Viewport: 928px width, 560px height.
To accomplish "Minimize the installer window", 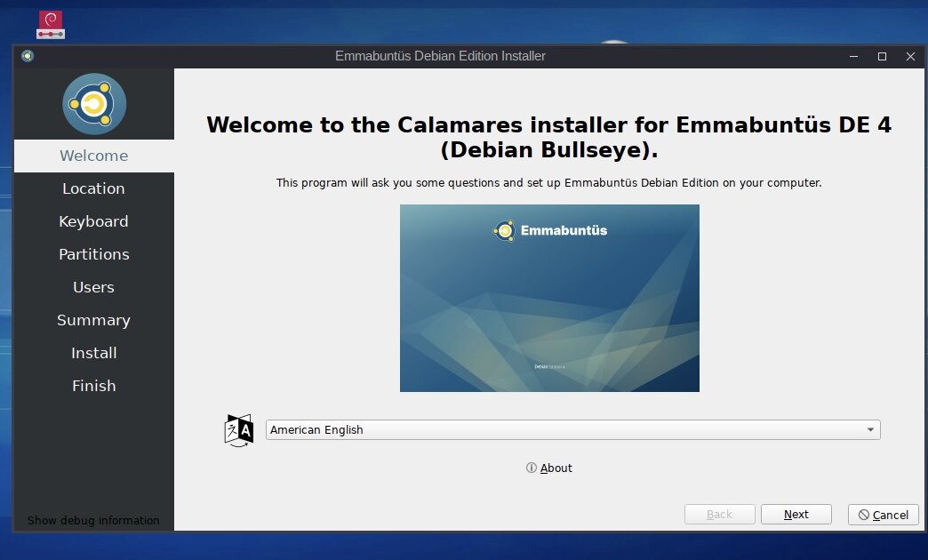I will (x=853, y=56).
